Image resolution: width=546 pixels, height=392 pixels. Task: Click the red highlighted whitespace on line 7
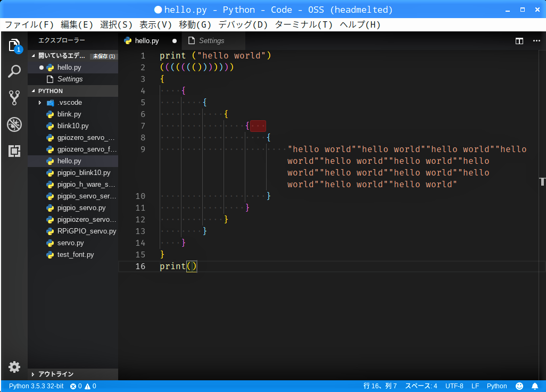tap(258, 126)
